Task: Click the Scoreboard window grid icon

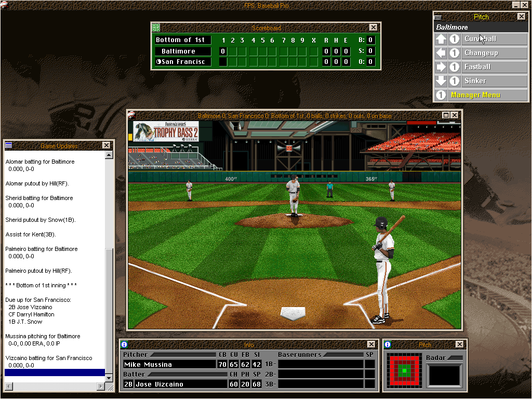Action: (x=156, y=28)
